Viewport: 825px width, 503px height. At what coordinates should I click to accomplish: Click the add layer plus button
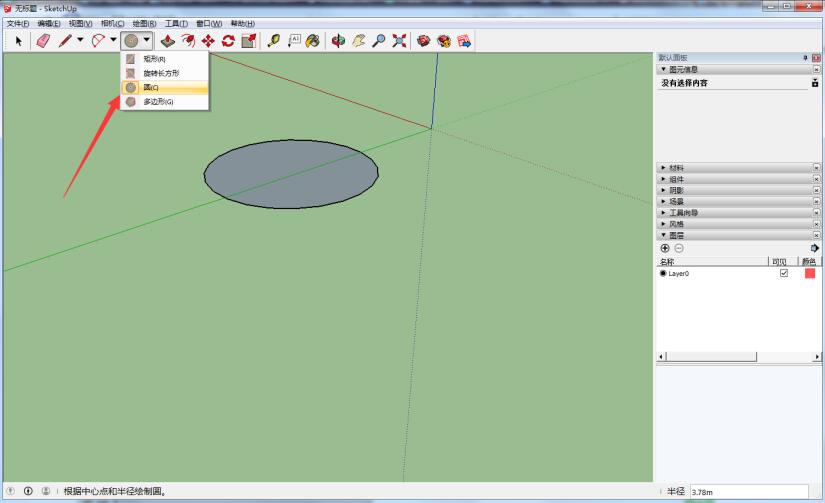[x=665, y=248]
